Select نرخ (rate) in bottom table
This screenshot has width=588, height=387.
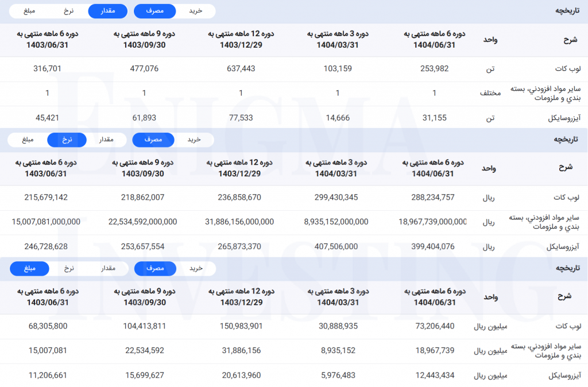tap(69, 269)
